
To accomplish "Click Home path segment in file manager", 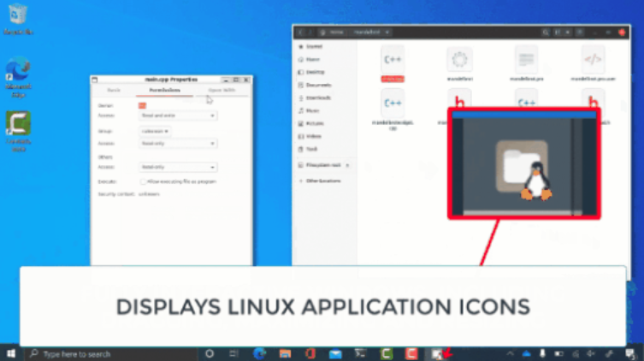I will 333,32.
